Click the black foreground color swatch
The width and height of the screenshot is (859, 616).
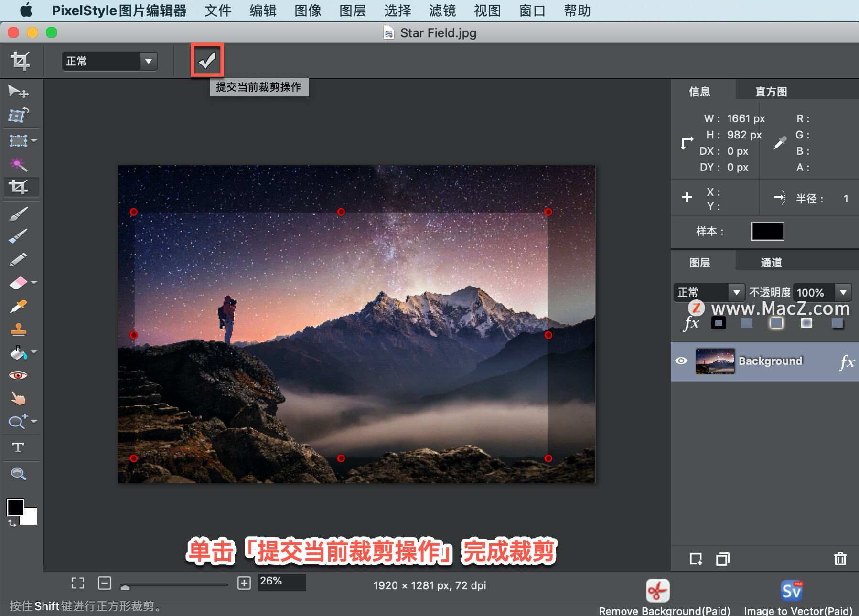15,508
